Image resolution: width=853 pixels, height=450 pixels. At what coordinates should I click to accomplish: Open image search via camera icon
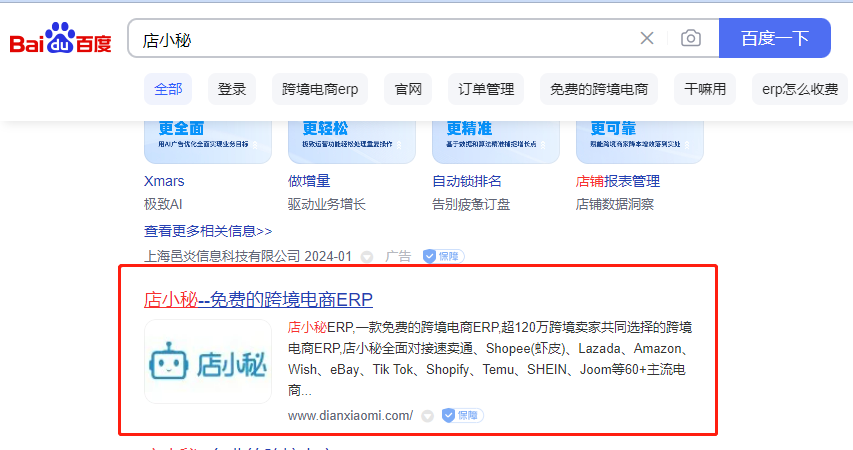[691, 38]
